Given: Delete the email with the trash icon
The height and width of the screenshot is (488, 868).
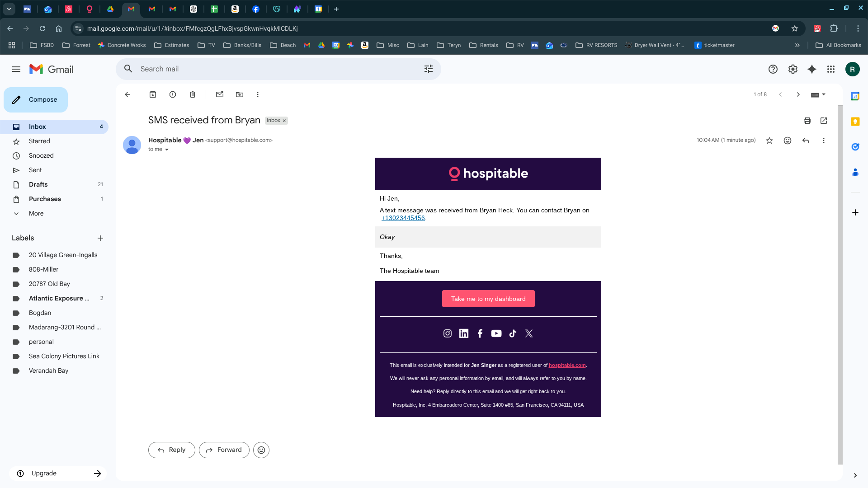Looking at the screenshot, I should click(193, 94).
